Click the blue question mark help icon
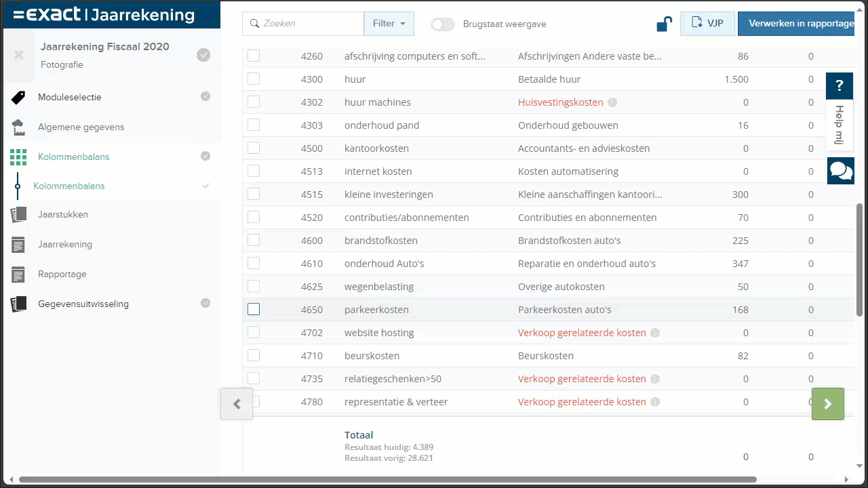 [x=840, y=85]
